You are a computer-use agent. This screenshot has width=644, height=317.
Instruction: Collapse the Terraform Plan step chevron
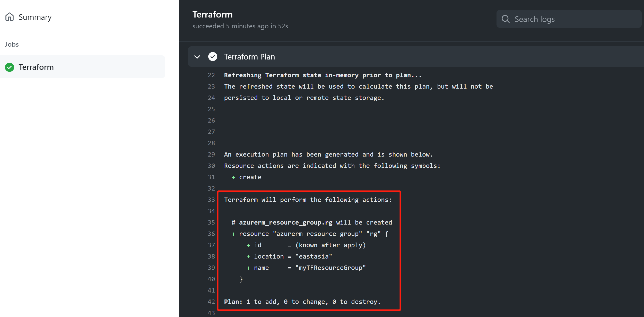point(197,57)
